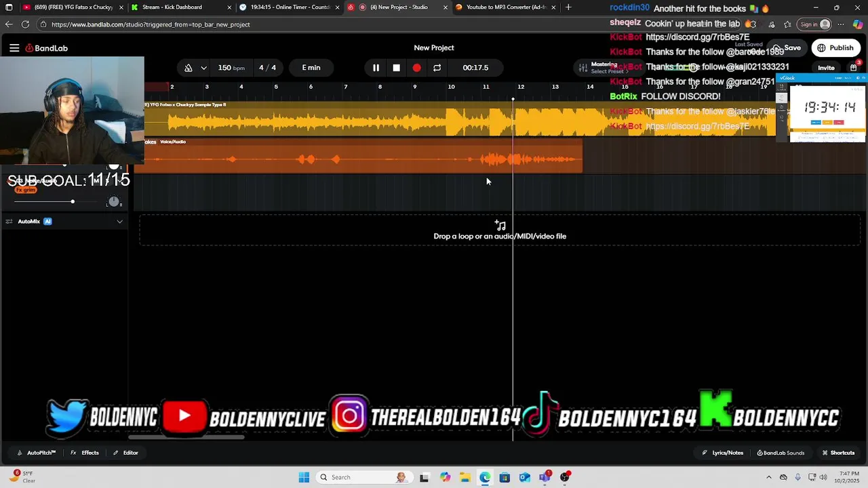Switch to the Online Timer browser tab
Image resolution: width=868 pixels, height=488 pixels.
point(290,7)
